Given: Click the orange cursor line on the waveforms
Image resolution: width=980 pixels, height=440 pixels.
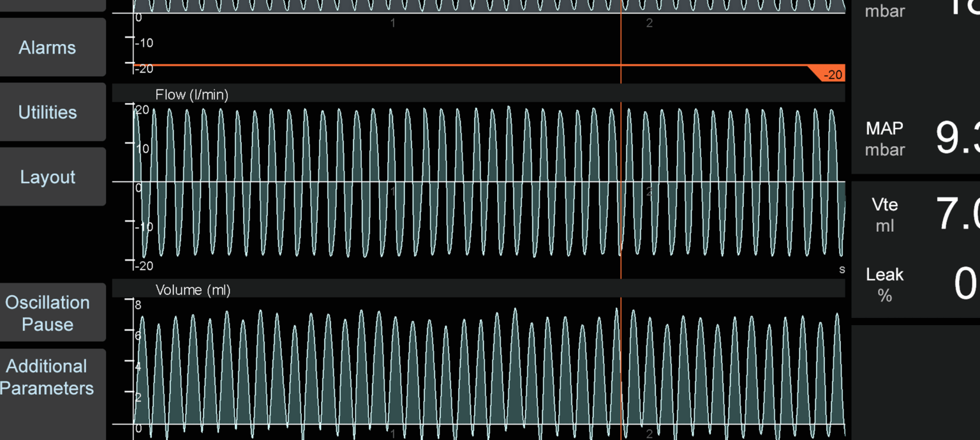Looking at the screenshot, I should [620, 192].
